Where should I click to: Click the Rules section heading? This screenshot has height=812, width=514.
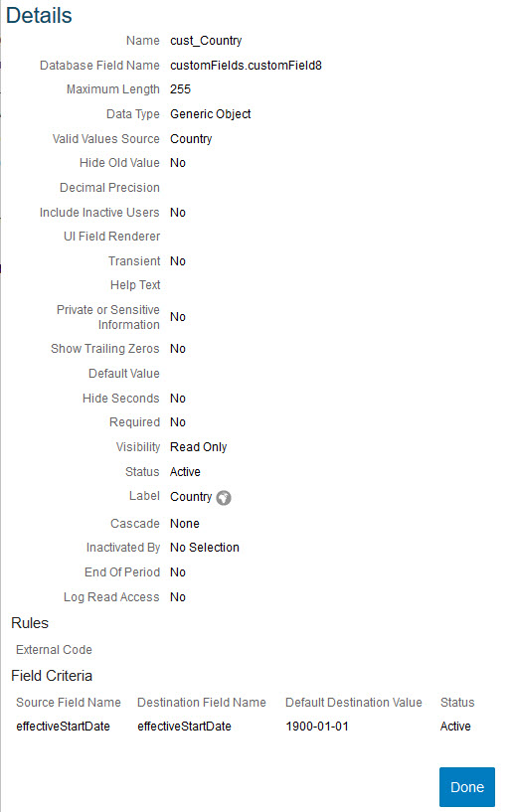[x=30, y=623]
